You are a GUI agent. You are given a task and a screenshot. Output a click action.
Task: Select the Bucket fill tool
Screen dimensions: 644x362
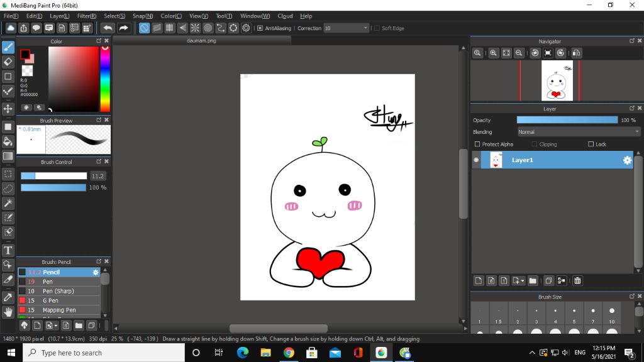[8, 141]
